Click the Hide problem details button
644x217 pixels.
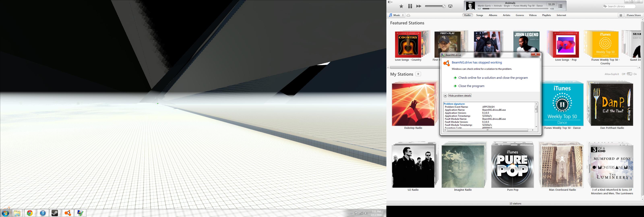point(460,95)
